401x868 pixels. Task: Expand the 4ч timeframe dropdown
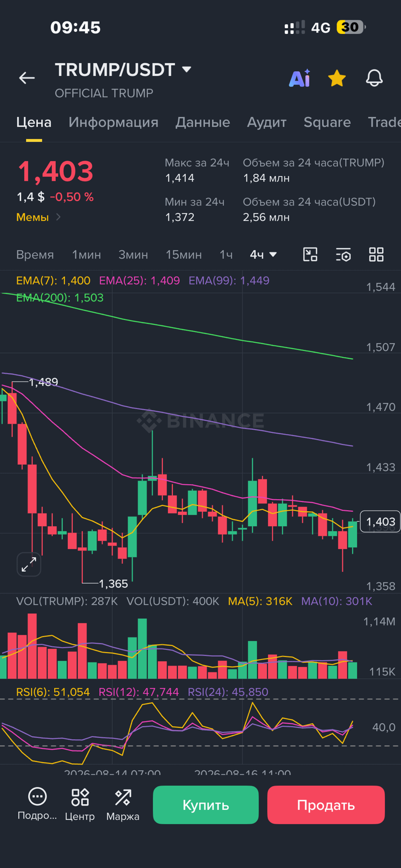tap(263, 255)
